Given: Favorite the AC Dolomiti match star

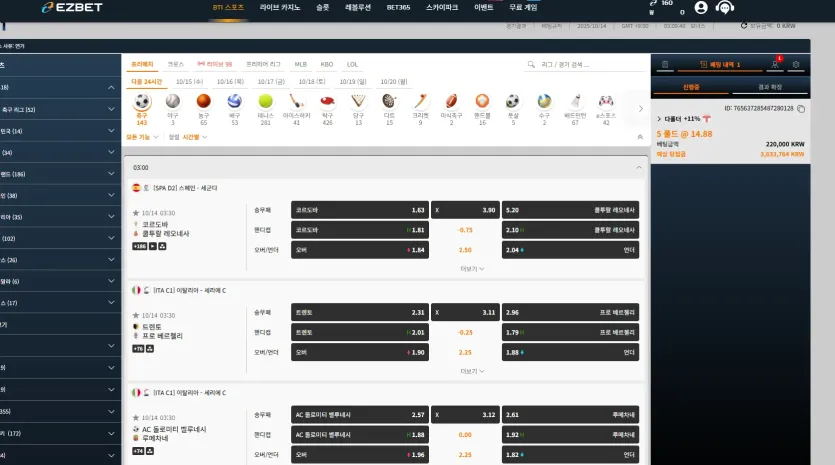Looking at the screenshot, I should 136,418.
